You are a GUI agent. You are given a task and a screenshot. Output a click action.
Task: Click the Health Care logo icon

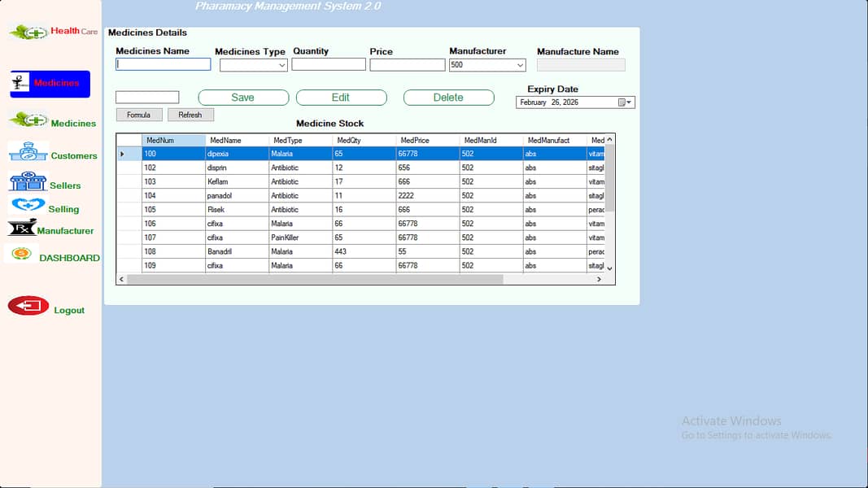tap(28, 32)
